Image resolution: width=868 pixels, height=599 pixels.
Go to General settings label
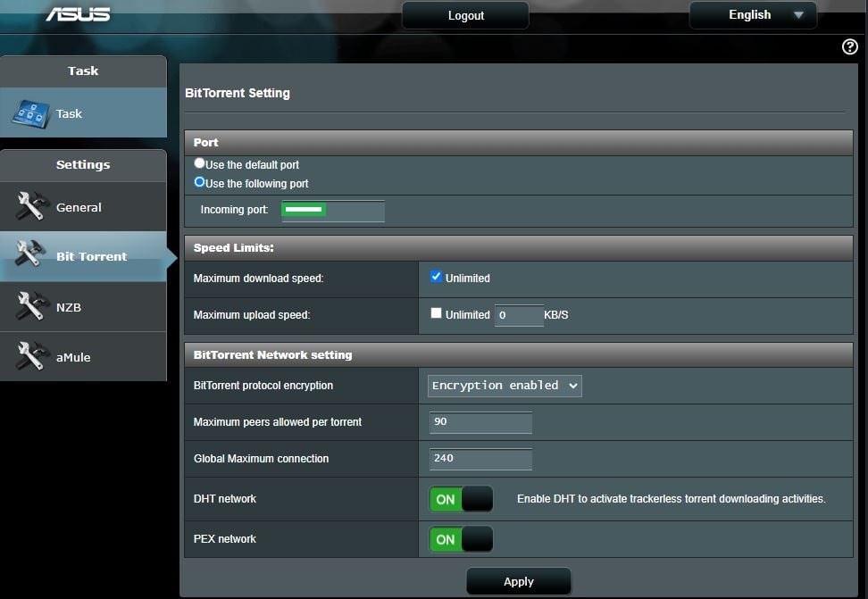79,207
